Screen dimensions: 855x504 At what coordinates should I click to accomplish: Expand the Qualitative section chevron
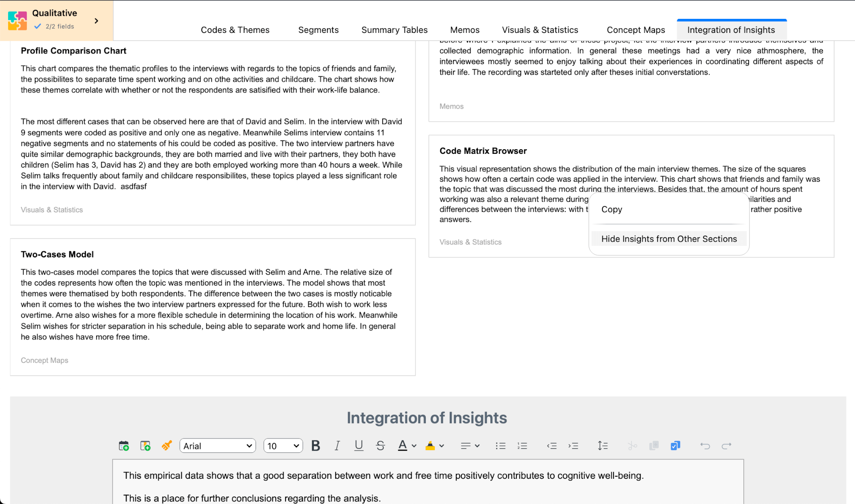[x=97, y=21]
